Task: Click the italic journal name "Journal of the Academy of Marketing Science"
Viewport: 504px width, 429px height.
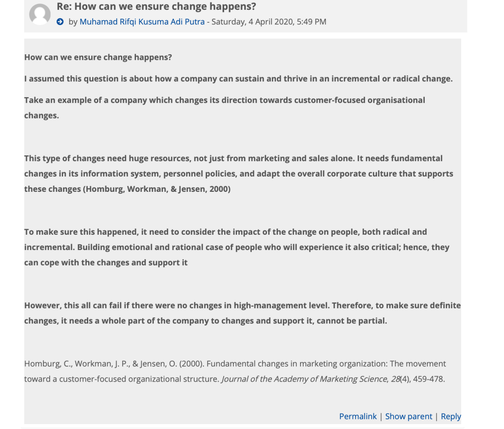Action: [x=304, y=379]
